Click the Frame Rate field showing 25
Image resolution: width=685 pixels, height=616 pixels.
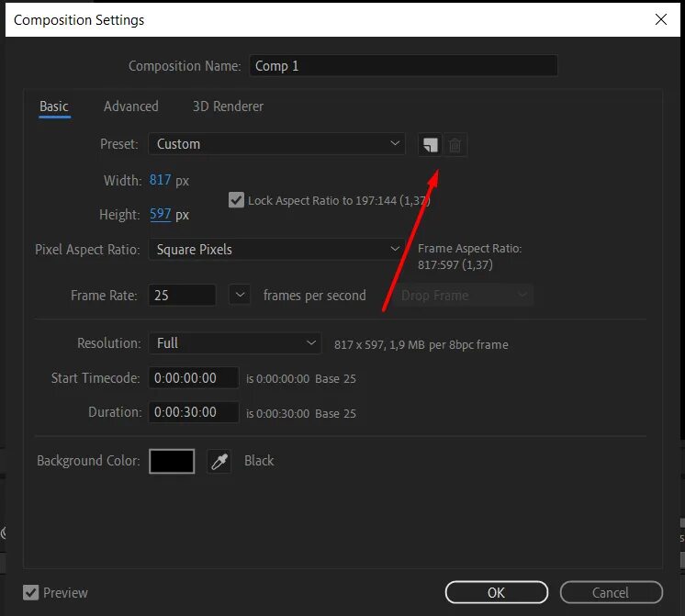click(182, 295)
